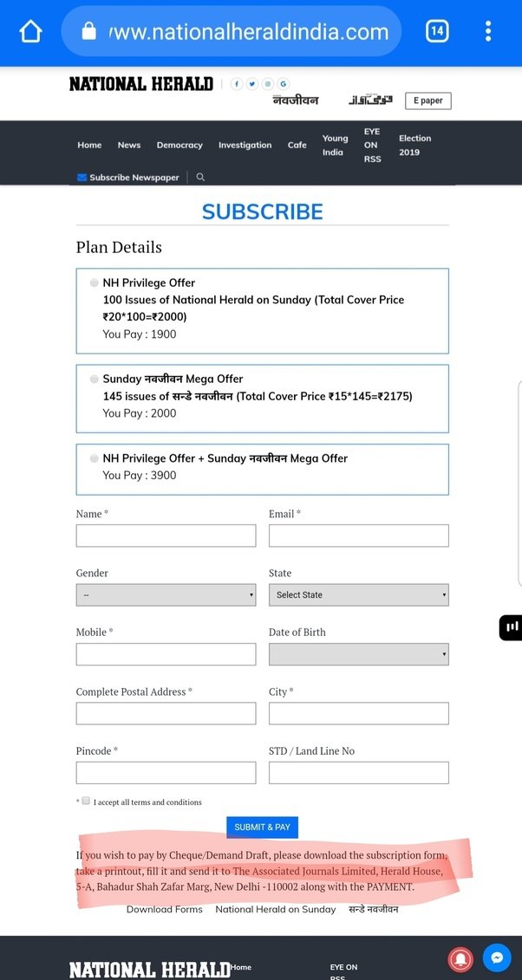Click the search magnifier icon in navigation
The height and width of the screenshot is (980, 522).
coord(200,177)
